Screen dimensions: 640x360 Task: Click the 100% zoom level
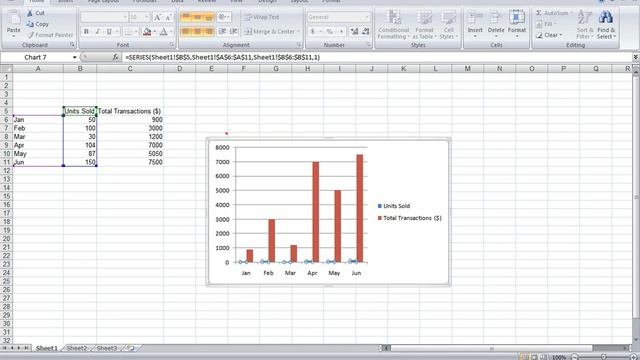(558, 357)
